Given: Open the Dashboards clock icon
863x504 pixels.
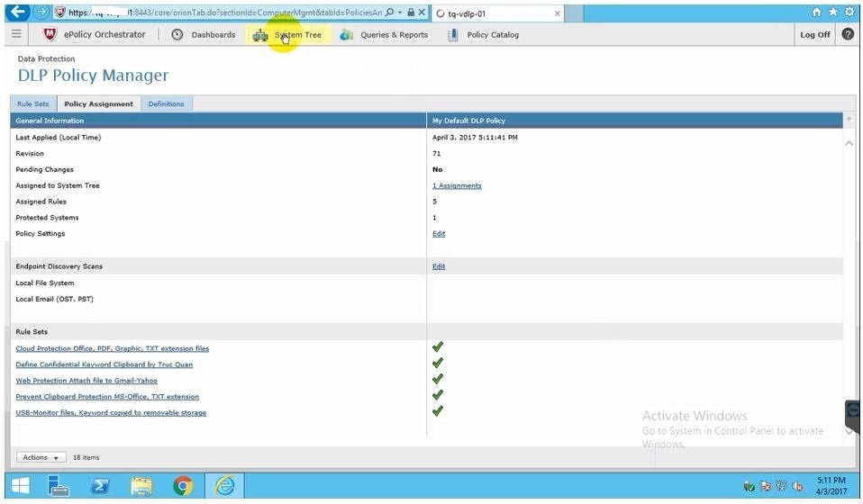Looking at the screenshot, I should [x=177, y=35].
